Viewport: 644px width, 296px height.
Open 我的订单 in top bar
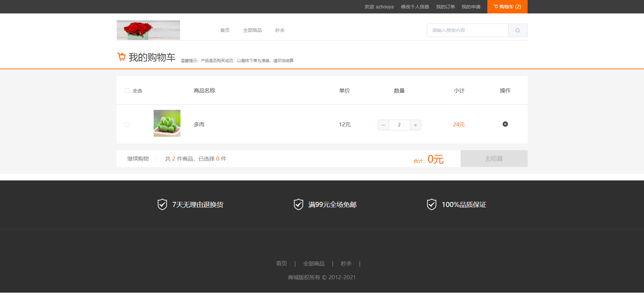click(445, 7)
